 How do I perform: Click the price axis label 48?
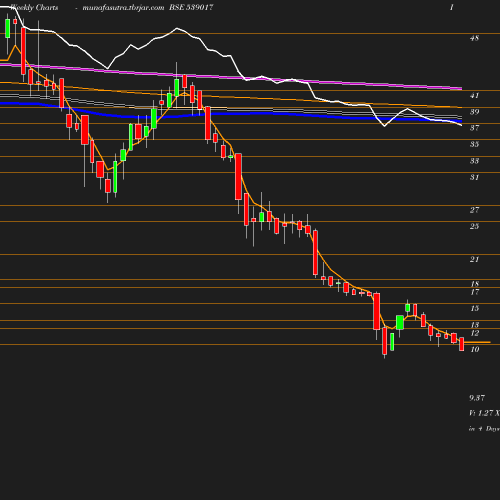[x=474, y=38]
